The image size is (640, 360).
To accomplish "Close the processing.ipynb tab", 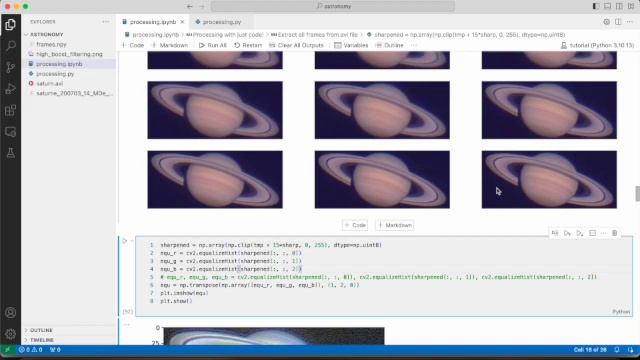I will (182, 22).
